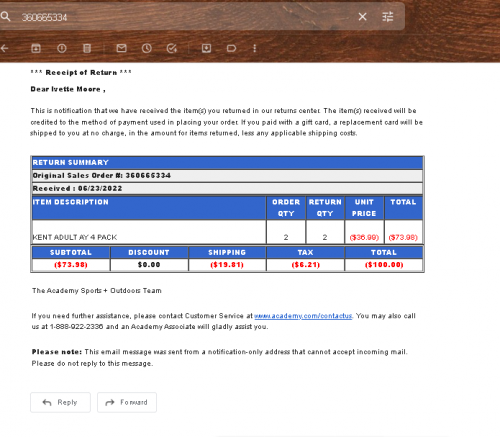Click the ($100.00) total refund cell
This screenshot has height=437, width=500.
tap(384, 265)
